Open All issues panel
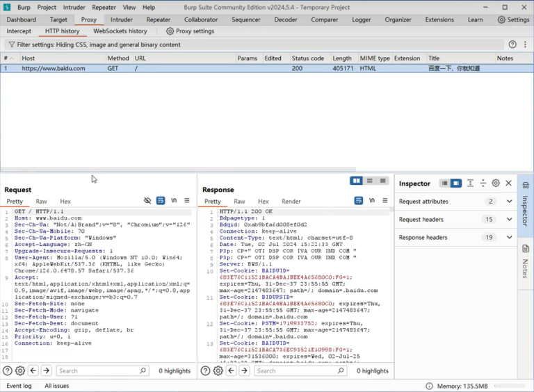Screen dimensions: 534x392 [57, 386]
